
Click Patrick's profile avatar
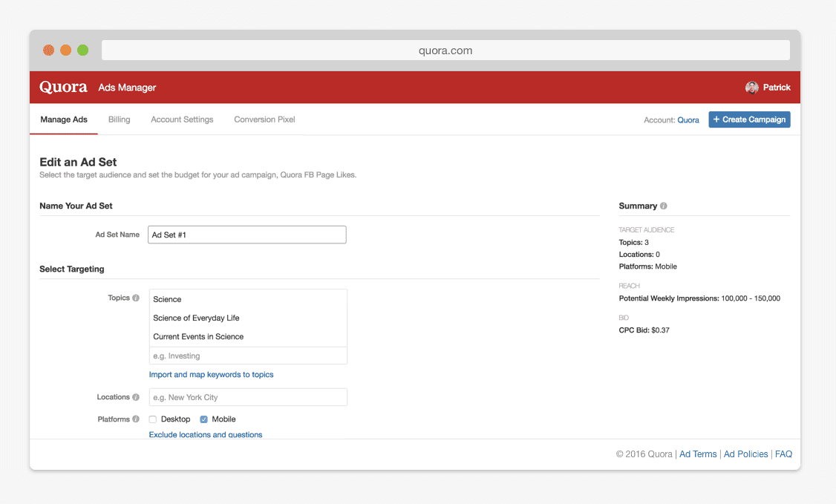[752, 88]
